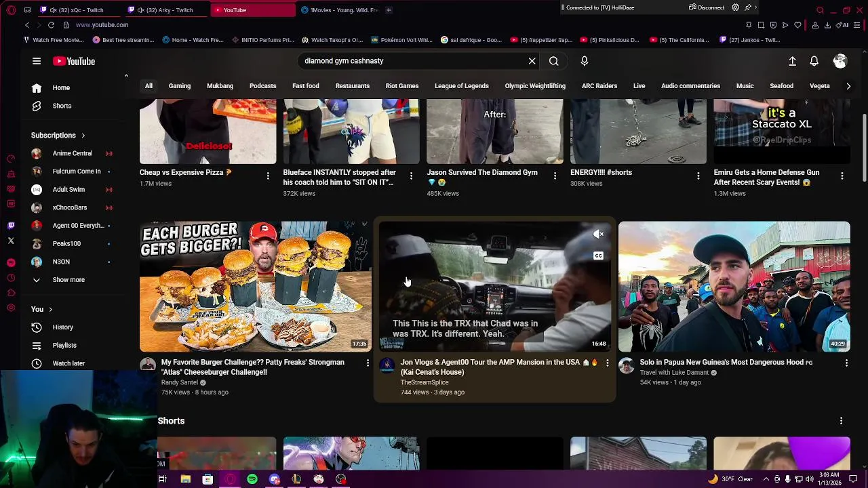Open options for Emiru Home Defense Gun short
Image resolution: width=868 pixels, height=488 pixels.
click(x=842, y=176)
